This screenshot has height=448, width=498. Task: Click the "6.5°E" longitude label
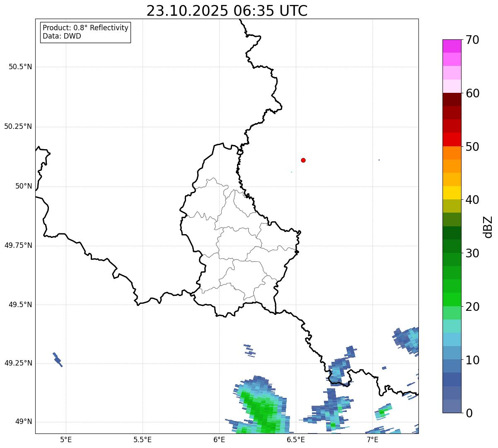click(296, 440)
